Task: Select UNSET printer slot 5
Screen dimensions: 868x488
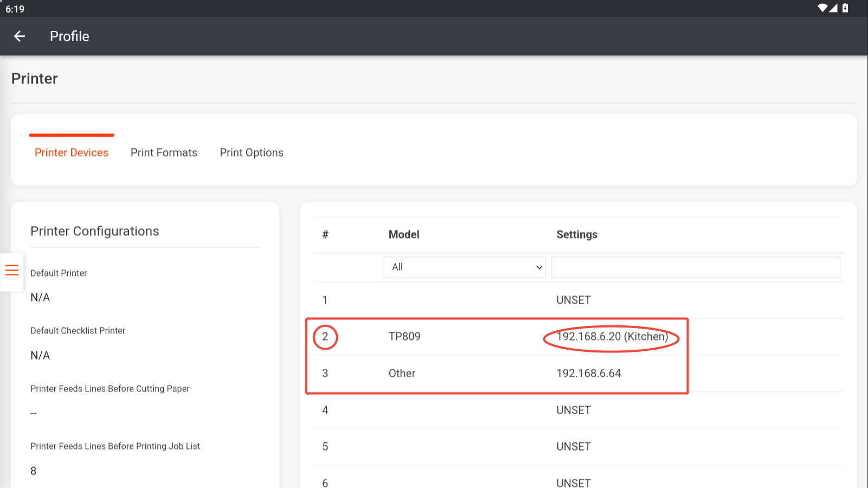Action: tap(573, 447)
